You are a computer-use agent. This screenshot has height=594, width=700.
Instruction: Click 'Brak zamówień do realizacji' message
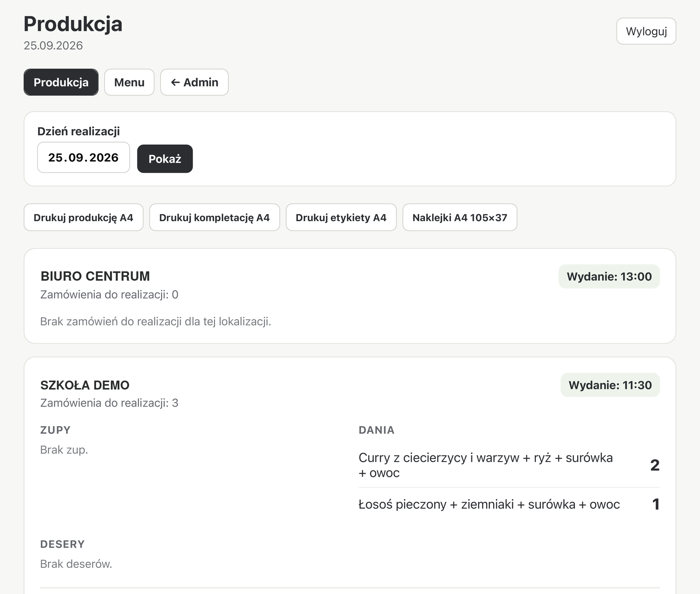(x=156, y=321)
